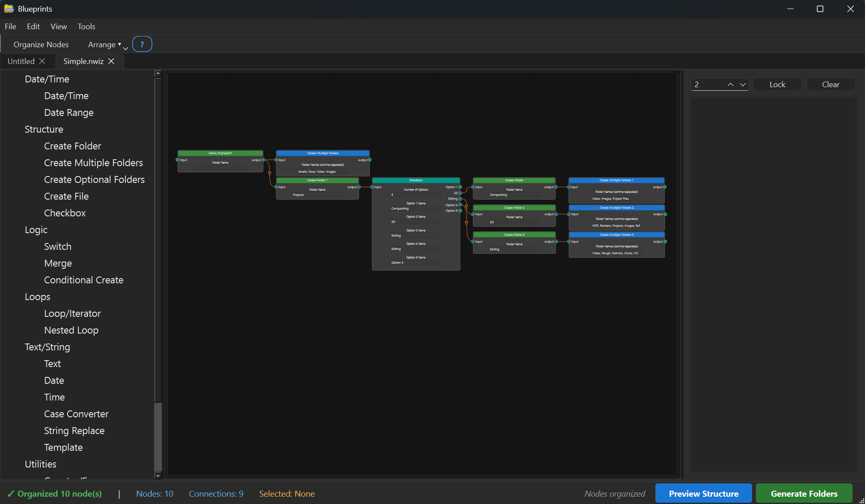865x504 pixels.
Task: Click output port of Create Folder 3 node
Action: tap(556, 241)
